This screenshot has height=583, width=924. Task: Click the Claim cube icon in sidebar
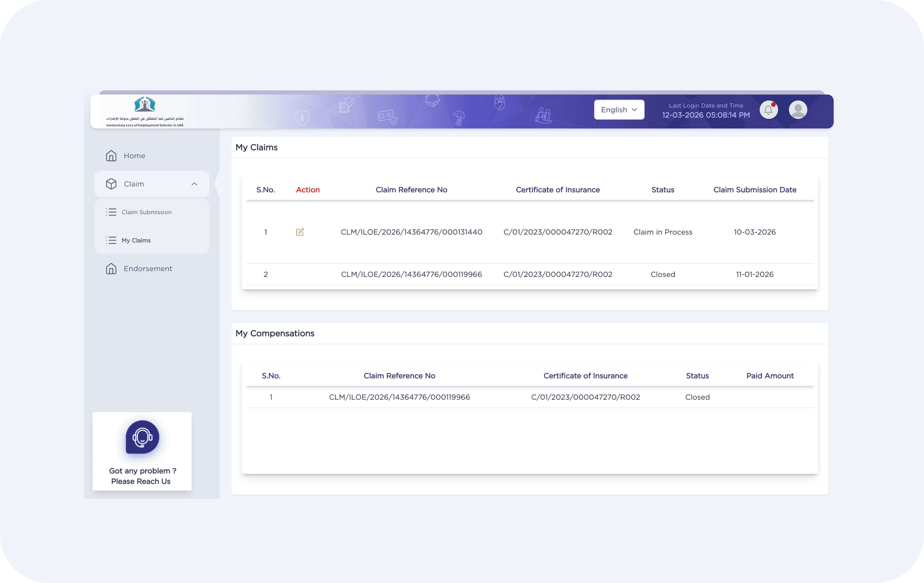111,184
